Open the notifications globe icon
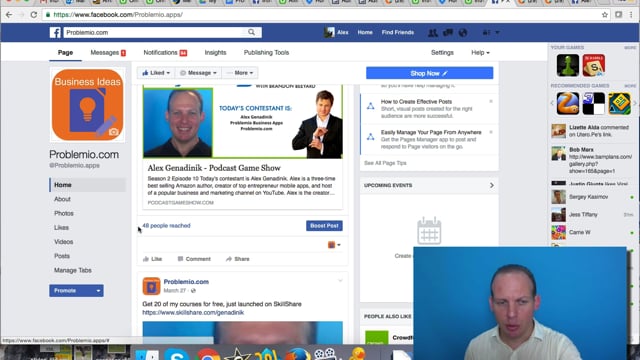The width and height of the screenshot is (640, 360). pos(462,33)
